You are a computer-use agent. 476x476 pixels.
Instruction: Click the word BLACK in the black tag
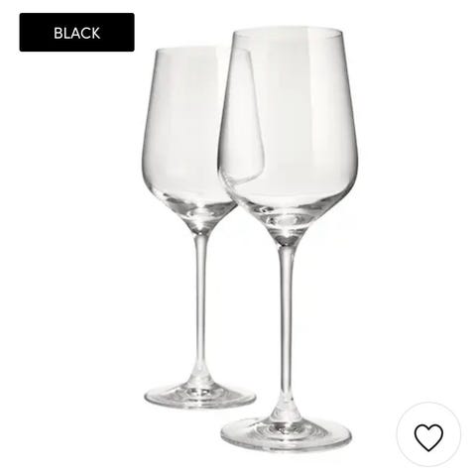(x=76, y=33)
